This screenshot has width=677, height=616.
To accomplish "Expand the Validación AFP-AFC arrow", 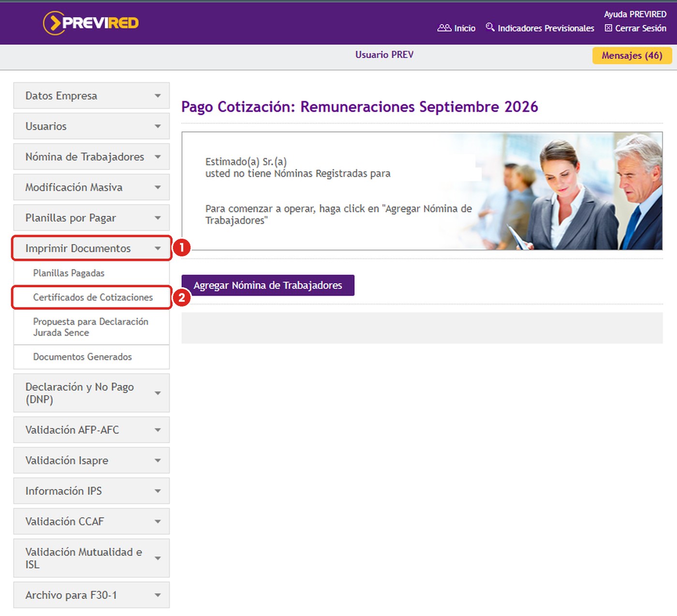I will 158,430.
